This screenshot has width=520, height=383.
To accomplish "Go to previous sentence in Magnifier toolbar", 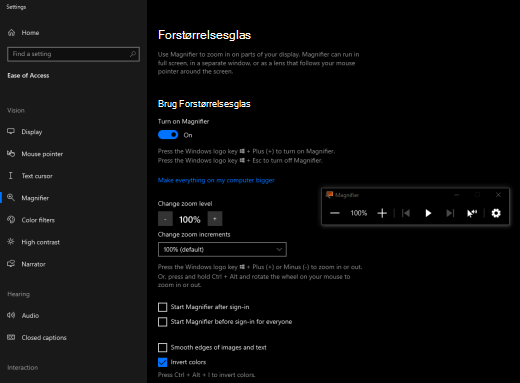I will coord(406,213).
